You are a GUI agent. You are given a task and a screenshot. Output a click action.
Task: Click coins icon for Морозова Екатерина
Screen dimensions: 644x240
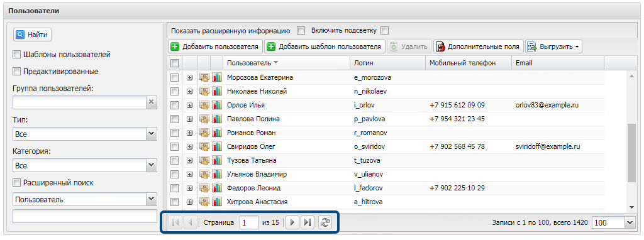click(204, 77)
